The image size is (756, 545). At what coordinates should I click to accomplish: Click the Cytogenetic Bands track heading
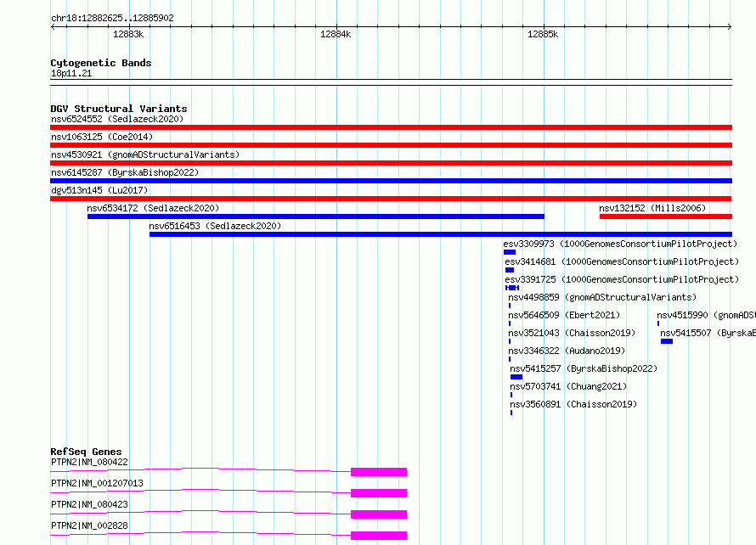pos(101,63)
